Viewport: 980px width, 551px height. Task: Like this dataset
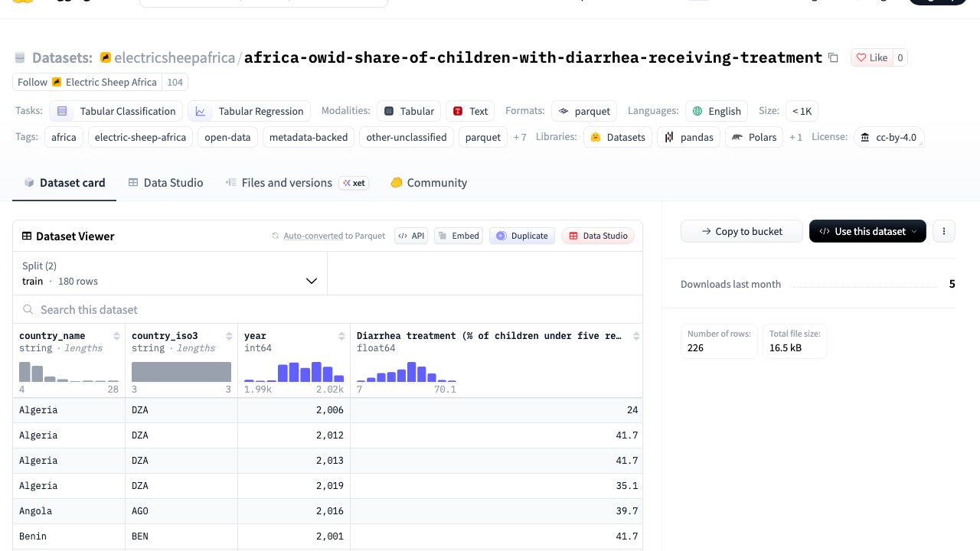(x=871, y=57)
